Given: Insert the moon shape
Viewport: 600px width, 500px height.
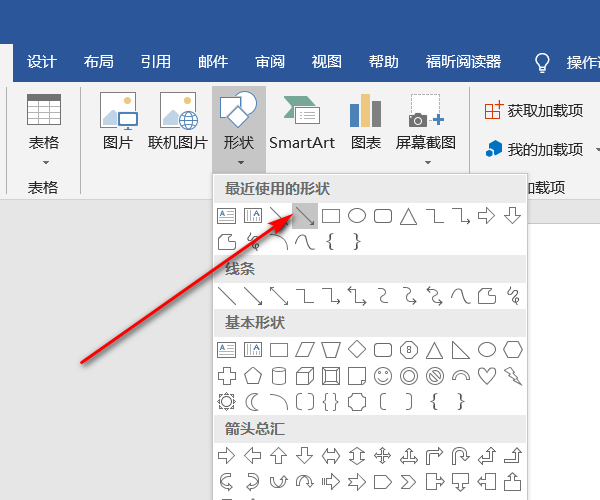Looking at the screenshot, I should pyautogui.click(x=252, y=402).
